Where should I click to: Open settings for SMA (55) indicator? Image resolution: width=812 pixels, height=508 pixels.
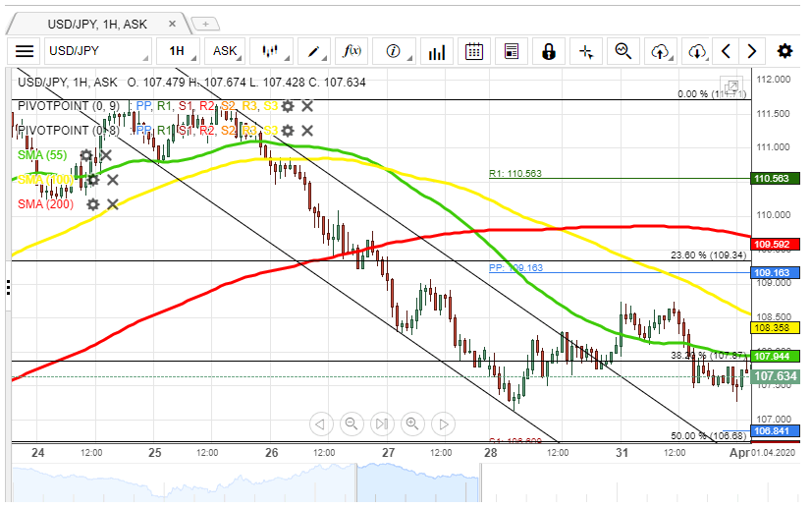pyautogui.click(x=86, y=155)
